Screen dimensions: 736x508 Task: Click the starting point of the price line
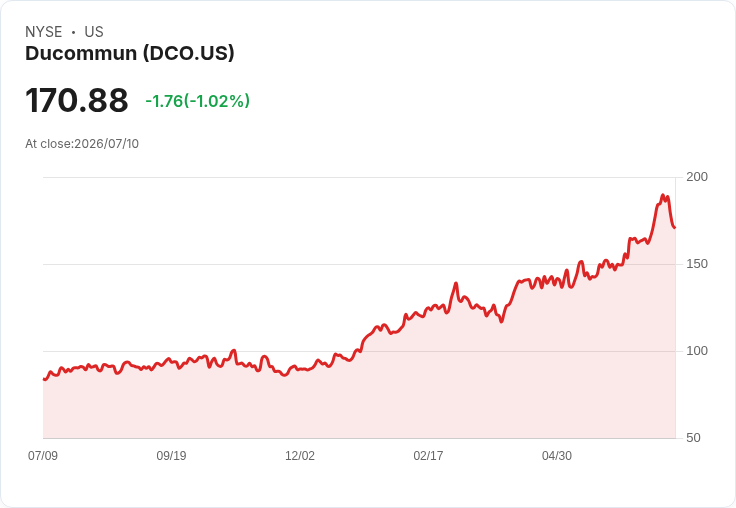[x=44, y=379]
